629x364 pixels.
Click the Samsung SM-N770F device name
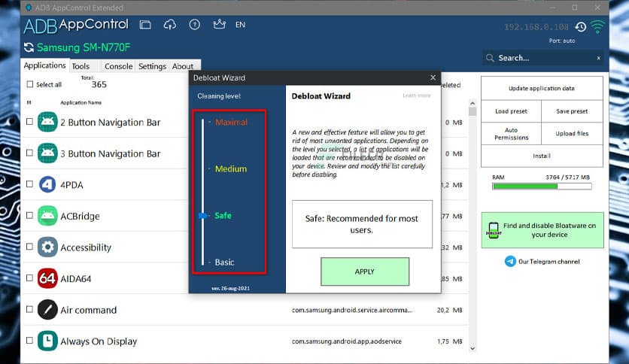point(84,47)
